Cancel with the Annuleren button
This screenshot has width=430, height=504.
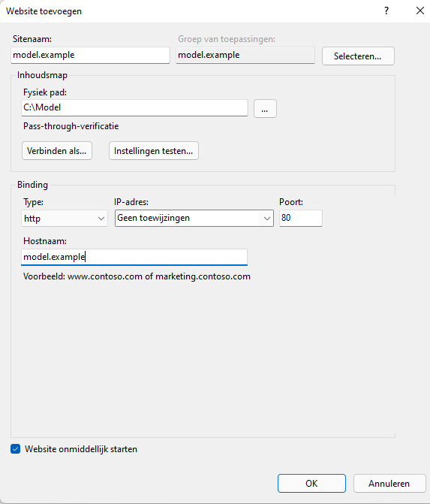click(x=389, y=483)
